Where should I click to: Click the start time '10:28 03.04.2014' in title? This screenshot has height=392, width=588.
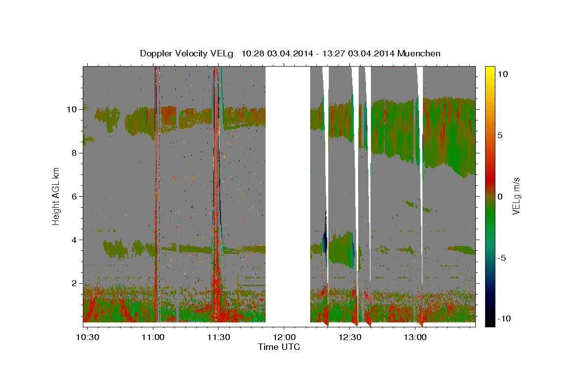276,53
